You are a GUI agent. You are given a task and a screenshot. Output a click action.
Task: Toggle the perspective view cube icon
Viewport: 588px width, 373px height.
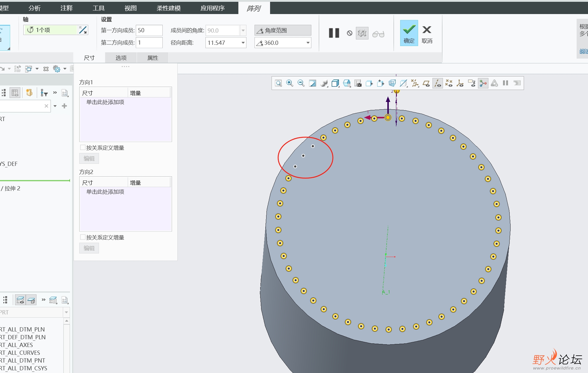pyautogui.click(x=392, y=83)
